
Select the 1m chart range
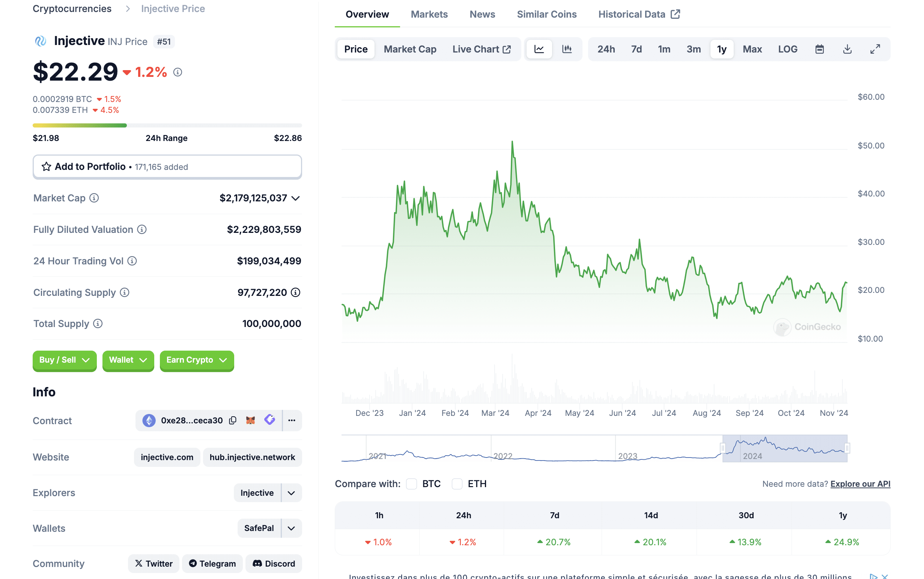[664, 49]
